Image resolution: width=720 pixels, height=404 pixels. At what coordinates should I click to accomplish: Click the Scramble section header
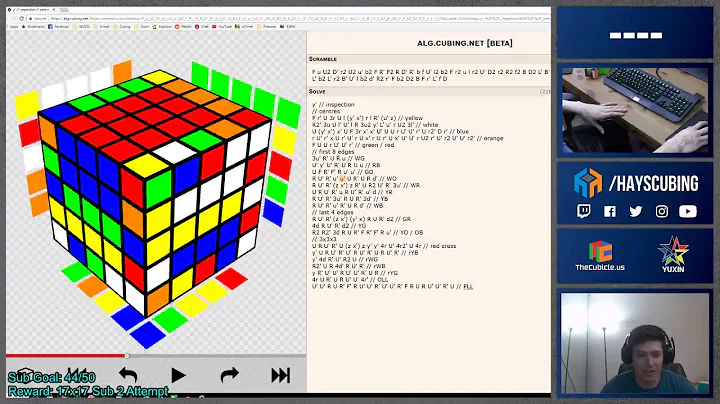[323, 59]
